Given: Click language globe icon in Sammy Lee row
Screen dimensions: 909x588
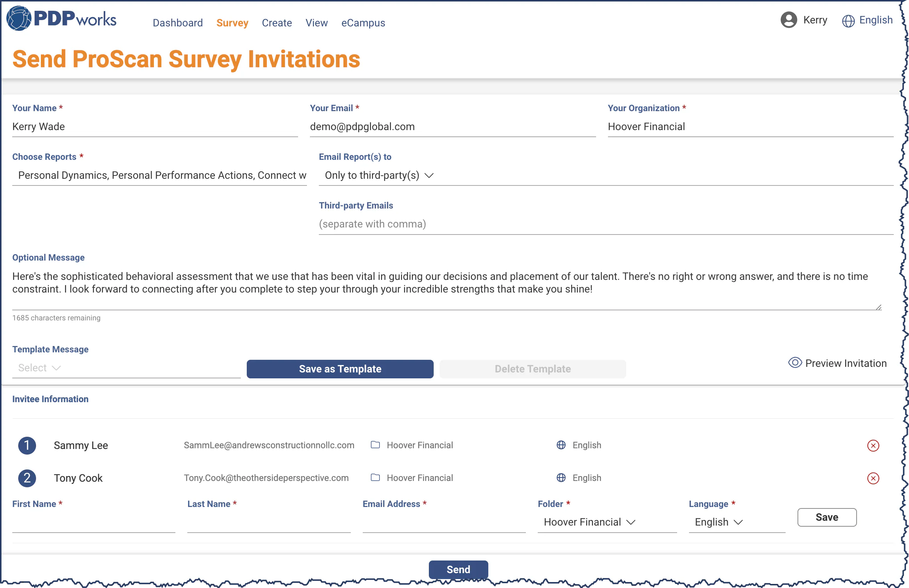Looking at the screenshot, I should [x=561, y=445].
